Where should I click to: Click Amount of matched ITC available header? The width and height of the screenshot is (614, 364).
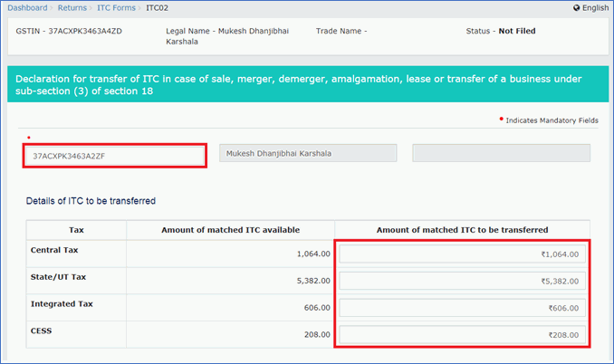[231, 230]
